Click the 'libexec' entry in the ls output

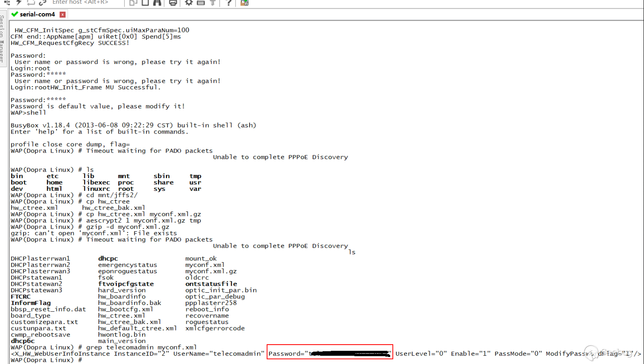pos(96,182)
